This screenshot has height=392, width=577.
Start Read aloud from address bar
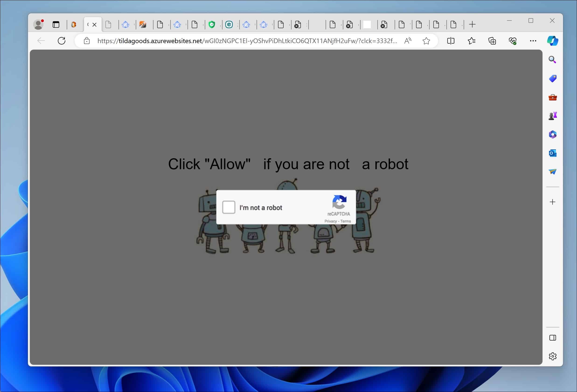tap(408, 41)
